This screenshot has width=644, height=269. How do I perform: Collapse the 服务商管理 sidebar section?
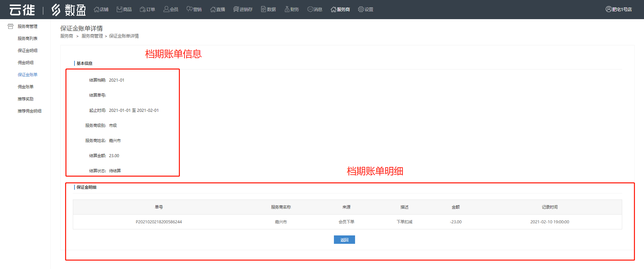tap(27, 27)
